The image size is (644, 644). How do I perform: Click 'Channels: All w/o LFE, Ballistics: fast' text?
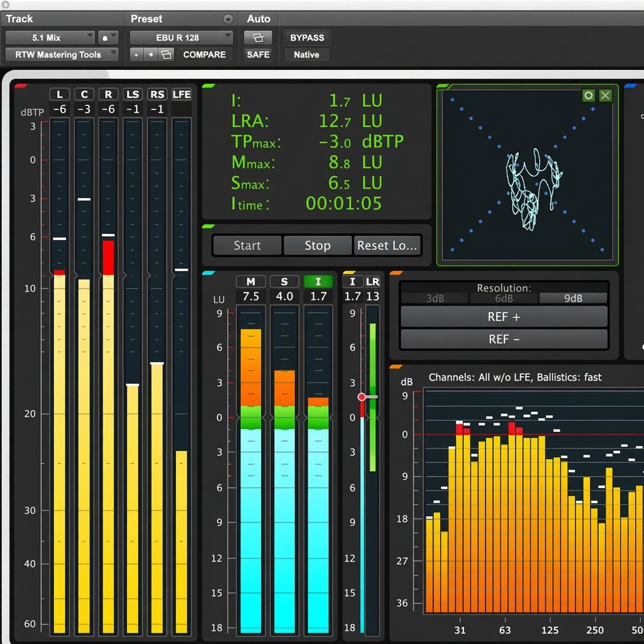(x=515, y=377)
